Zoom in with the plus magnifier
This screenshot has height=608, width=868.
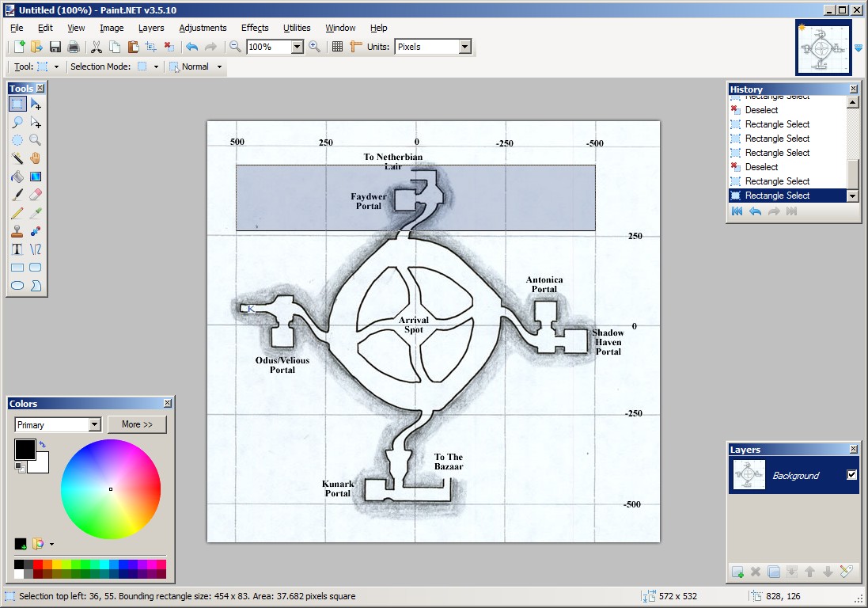[x=314, y=47]
